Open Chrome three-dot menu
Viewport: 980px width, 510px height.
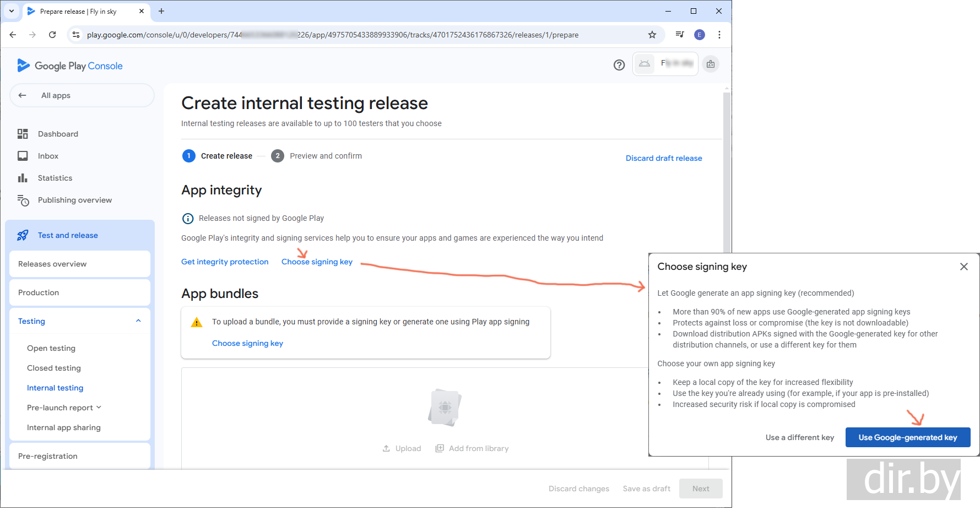[719, 35]
